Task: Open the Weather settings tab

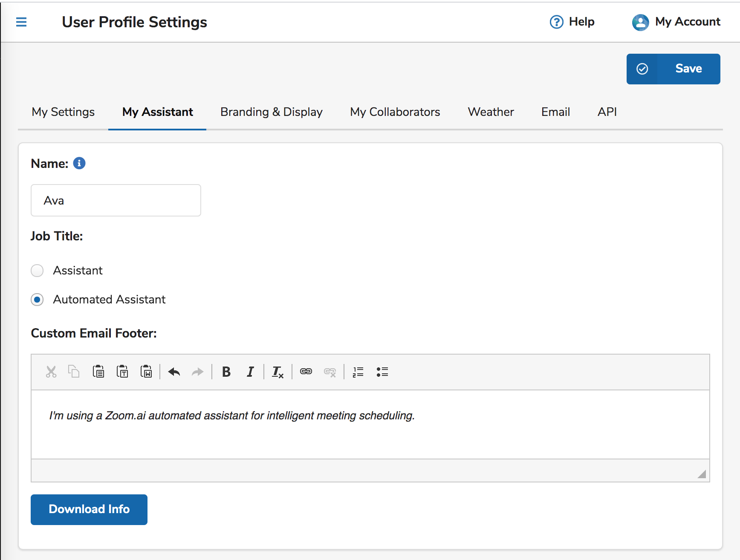Action: click(491, 112)
